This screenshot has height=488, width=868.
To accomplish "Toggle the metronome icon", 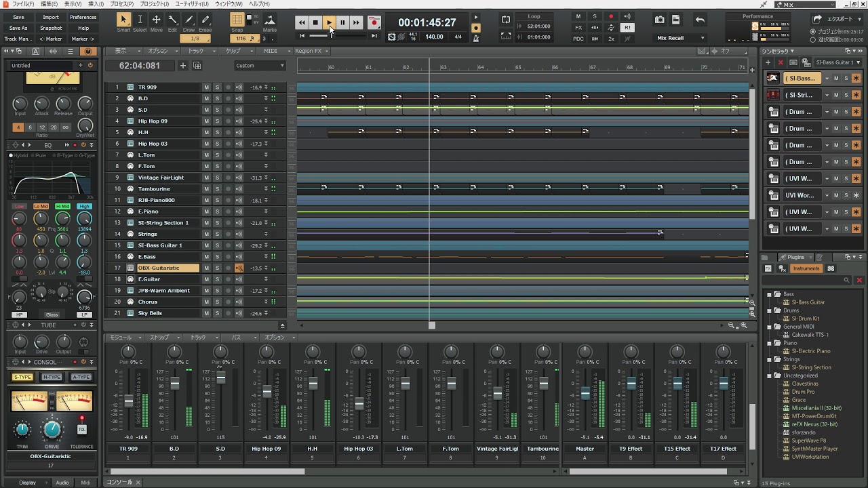I will tap(475, 38).
